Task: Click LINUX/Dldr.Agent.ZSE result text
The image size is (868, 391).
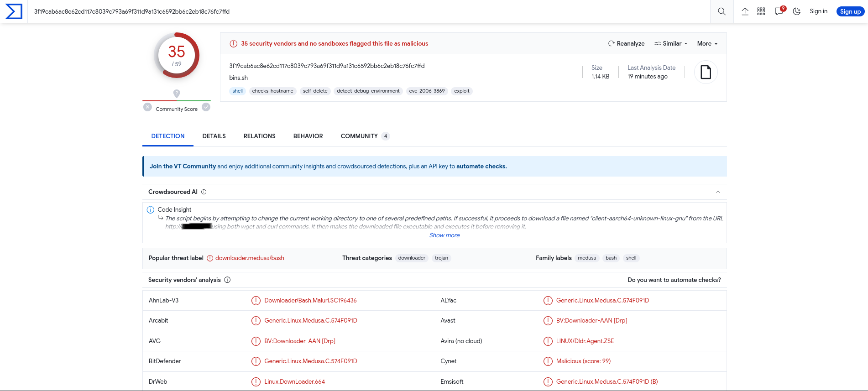Action: [x=585, y=341]
